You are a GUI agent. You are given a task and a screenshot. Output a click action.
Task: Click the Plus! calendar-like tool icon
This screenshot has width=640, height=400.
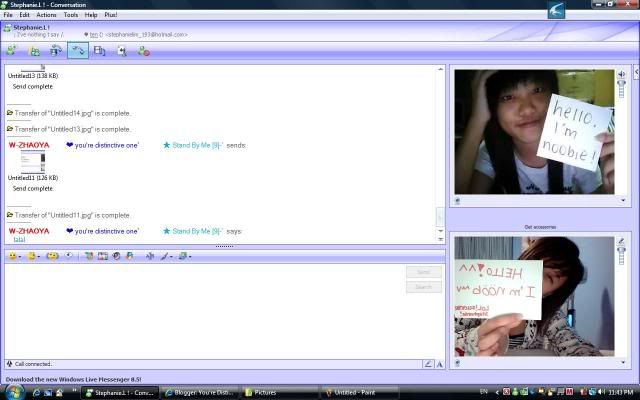tap(103, 256)
